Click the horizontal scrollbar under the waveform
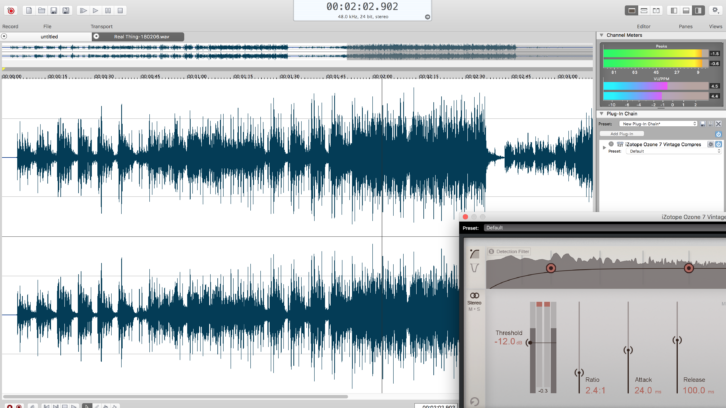 [x=175, y=397]
